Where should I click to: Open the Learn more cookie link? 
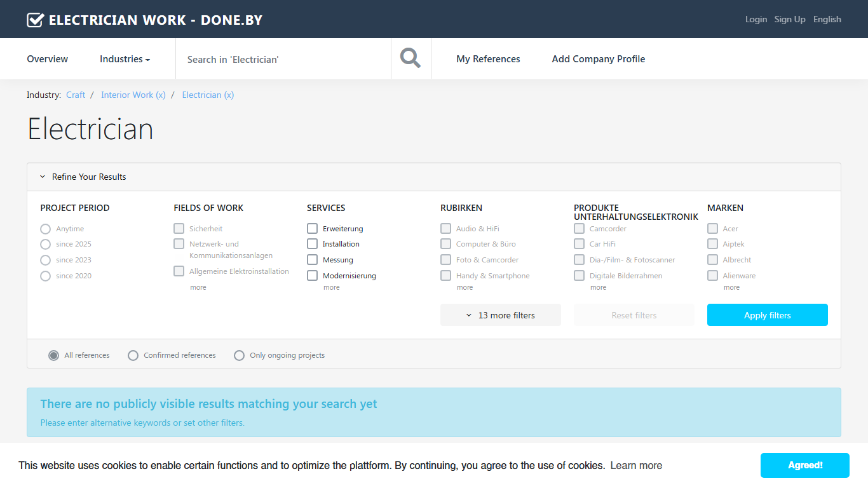636,466
